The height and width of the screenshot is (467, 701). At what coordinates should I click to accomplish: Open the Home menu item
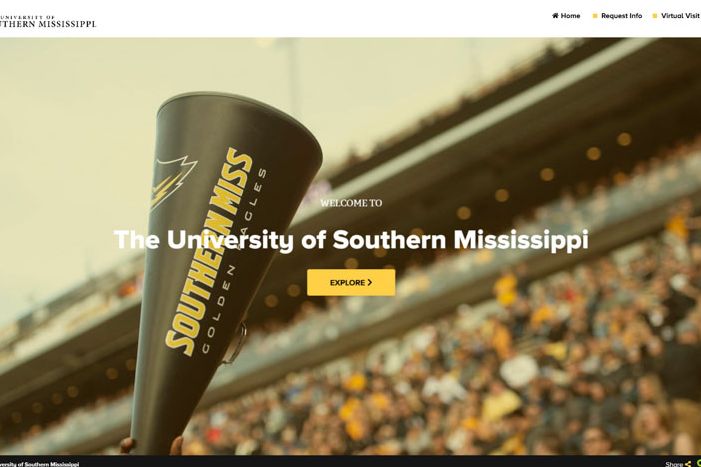[566, 16]
